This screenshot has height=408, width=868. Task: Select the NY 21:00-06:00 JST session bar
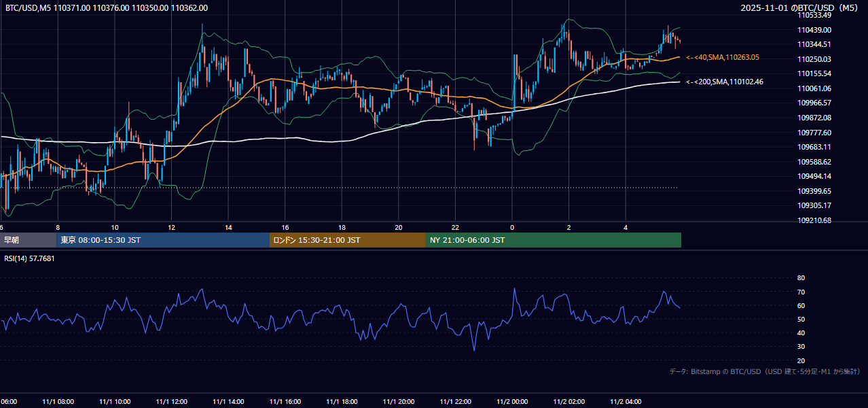click(554, 240)
